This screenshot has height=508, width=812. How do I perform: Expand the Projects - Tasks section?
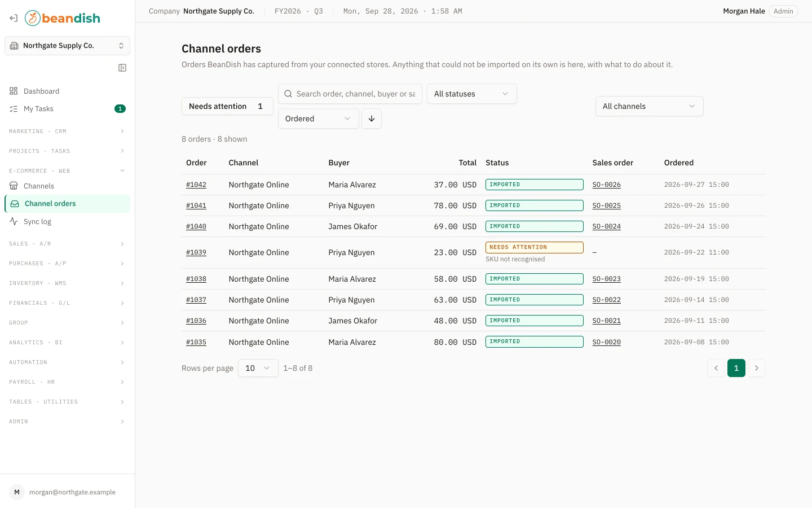click(x=67, y=151)
